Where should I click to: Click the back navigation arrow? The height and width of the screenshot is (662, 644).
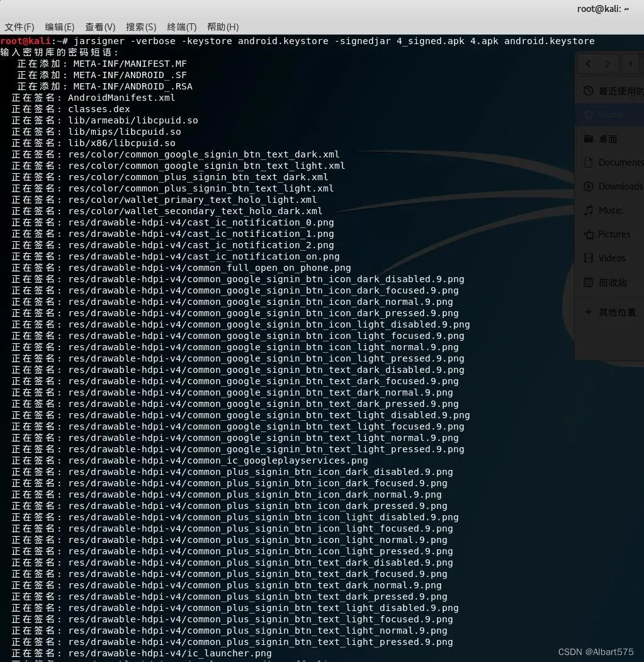[x=588, y=64]
